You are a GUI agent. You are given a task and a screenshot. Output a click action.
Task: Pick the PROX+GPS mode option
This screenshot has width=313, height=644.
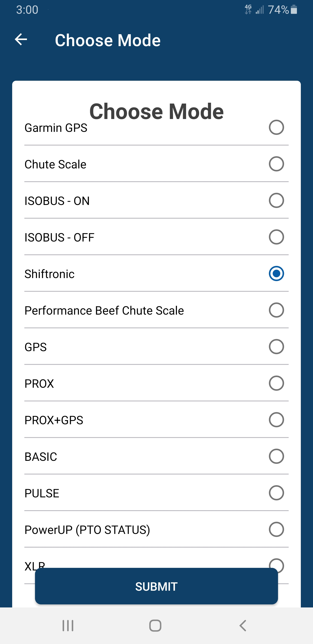click(x=276, y=419)
